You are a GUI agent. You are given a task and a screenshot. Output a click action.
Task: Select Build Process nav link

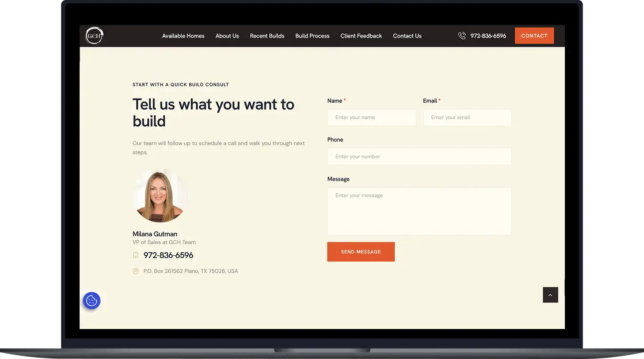tap(312, 36)
